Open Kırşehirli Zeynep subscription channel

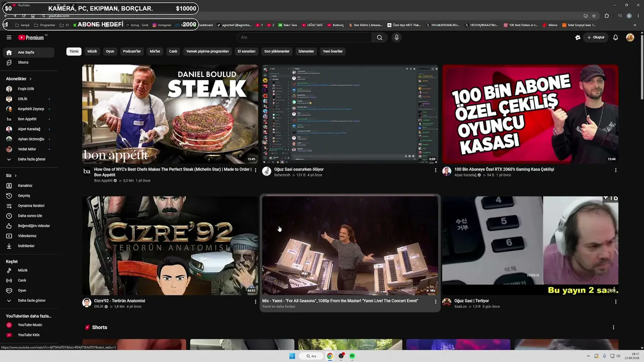tap(28, 109)
